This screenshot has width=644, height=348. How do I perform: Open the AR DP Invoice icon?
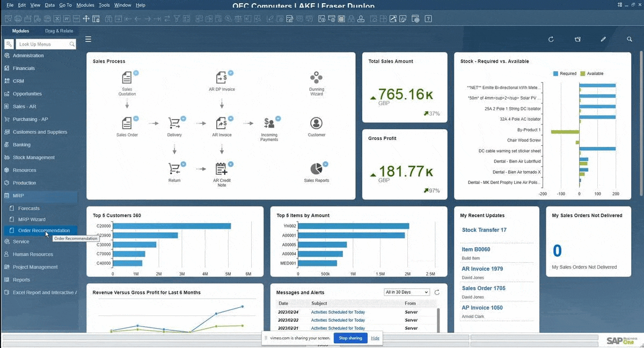point(221,77)
